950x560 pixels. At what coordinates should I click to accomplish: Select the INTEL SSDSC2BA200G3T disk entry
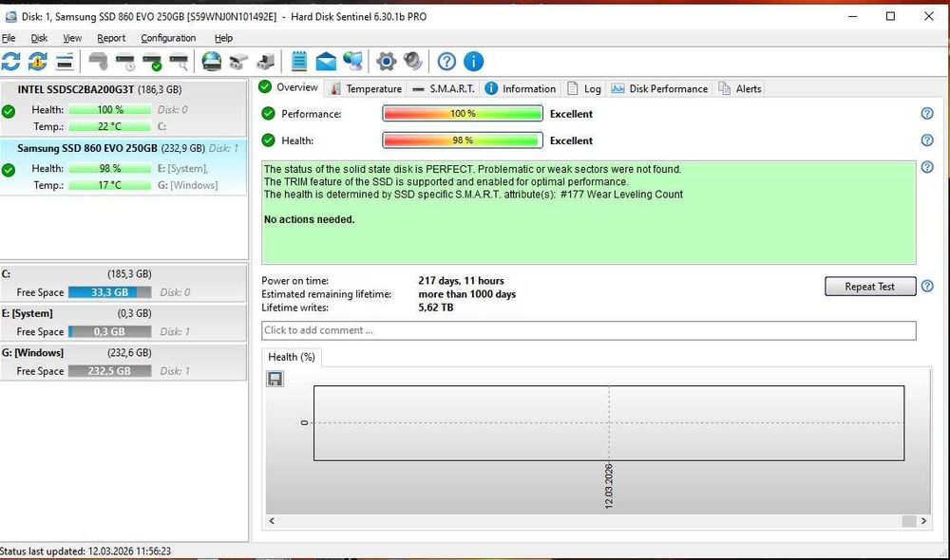pos(123,108)
